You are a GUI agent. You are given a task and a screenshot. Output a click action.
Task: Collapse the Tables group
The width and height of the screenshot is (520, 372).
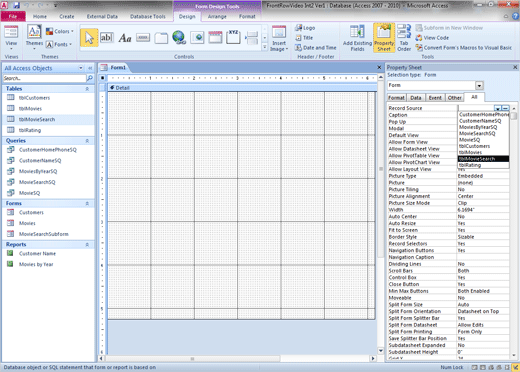(87, 89)
